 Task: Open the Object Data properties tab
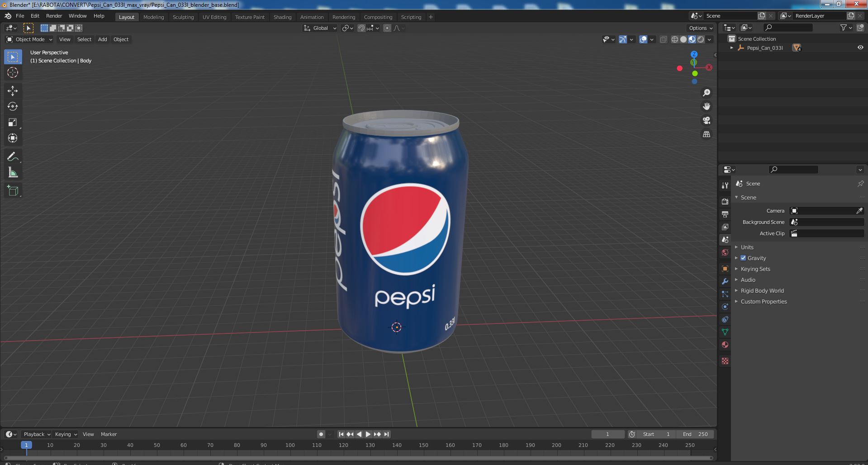(725, 332)
